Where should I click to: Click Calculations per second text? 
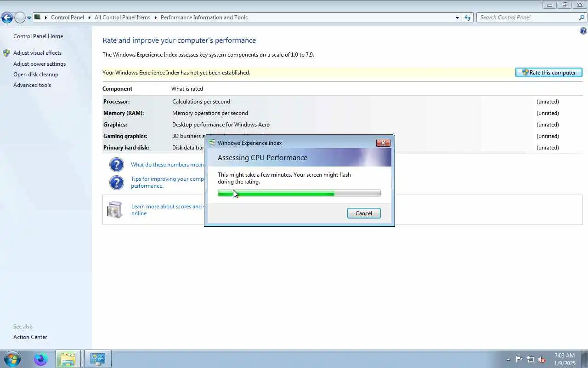201,102
